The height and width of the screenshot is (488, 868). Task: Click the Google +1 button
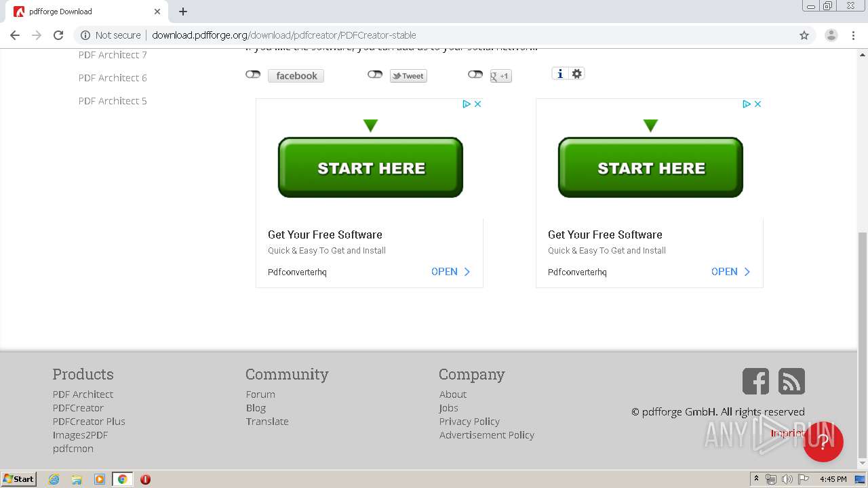(501, 76)
